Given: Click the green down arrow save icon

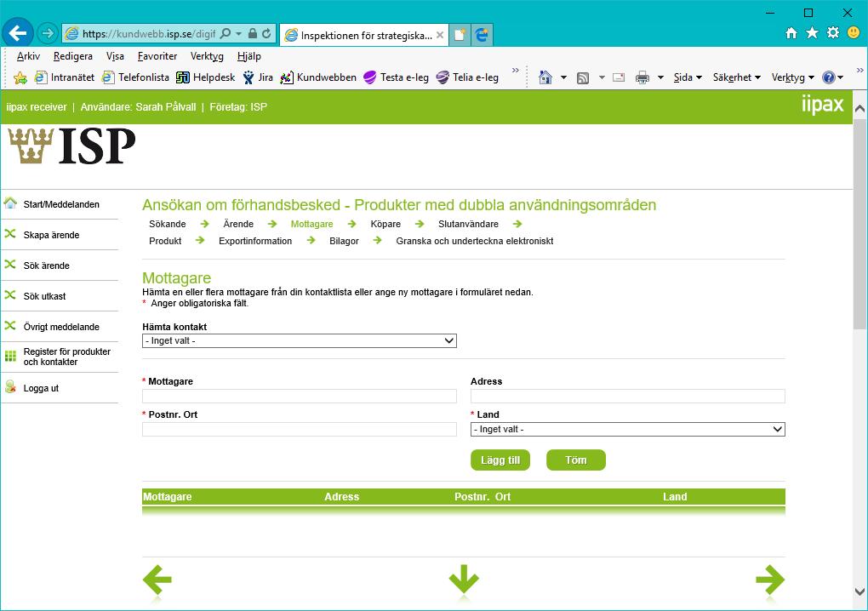Looking at the screenshot, I should [x=463, y=580].
